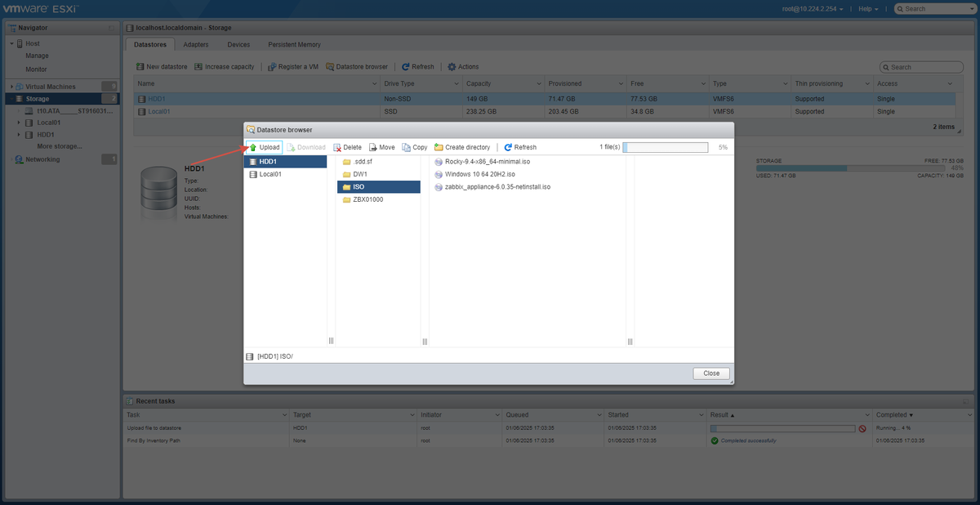Sort by Capacity column
Screen dimensions: 980x505
478,83
